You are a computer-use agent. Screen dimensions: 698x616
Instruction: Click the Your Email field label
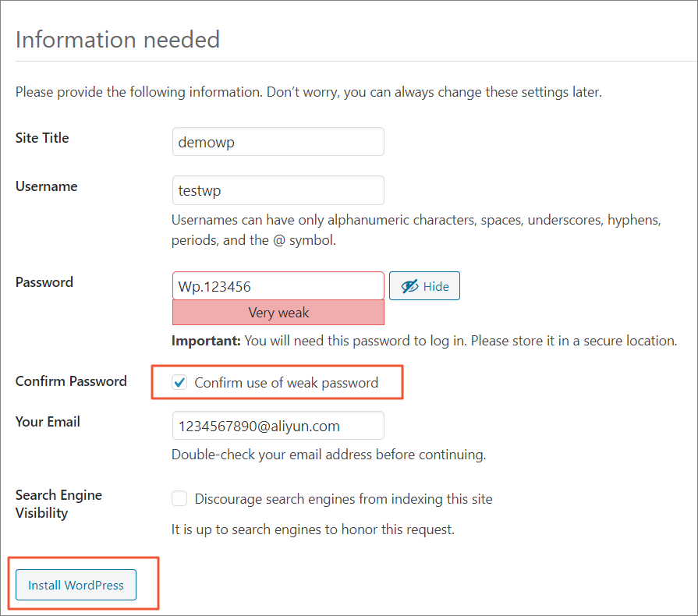click(x=48, y=422)
